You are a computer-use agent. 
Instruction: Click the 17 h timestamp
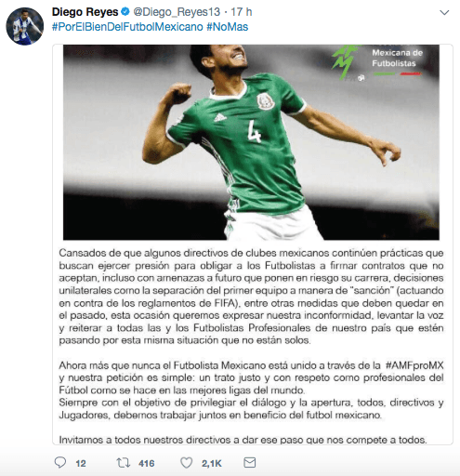(x=242, y=12)
